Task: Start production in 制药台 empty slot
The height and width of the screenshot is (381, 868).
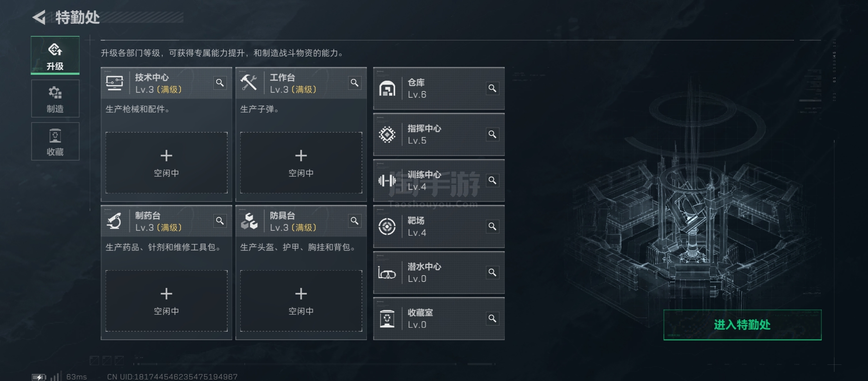Action: [x=166, y=301]
